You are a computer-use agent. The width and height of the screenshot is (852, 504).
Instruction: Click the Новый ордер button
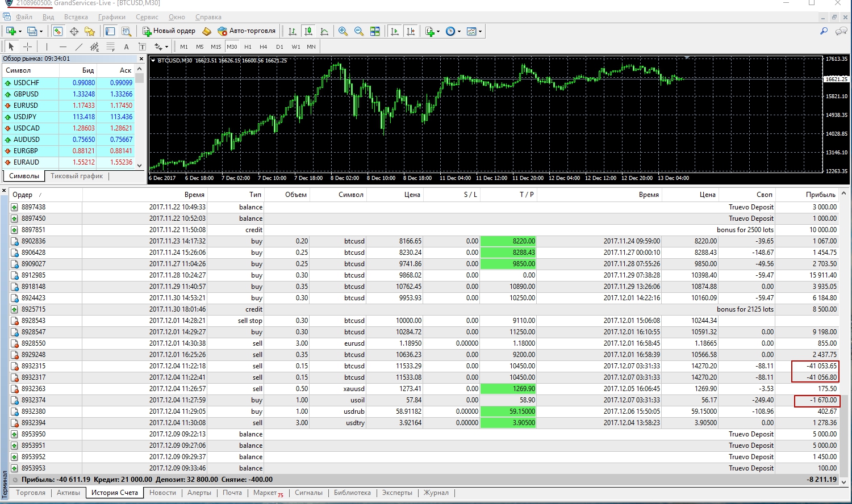tap(169, 31)
